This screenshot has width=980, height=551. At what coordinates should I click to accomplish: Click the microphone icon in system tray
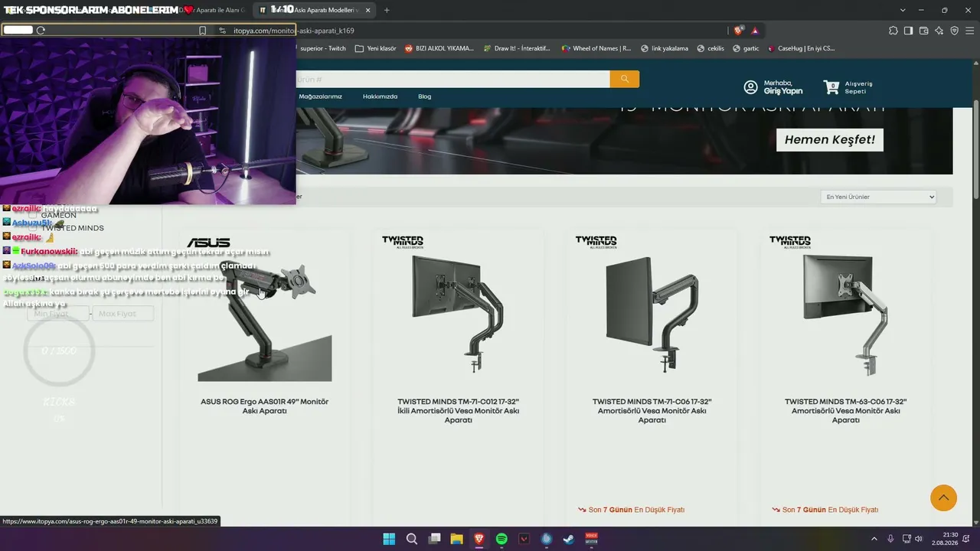click(x=890, y=539)
